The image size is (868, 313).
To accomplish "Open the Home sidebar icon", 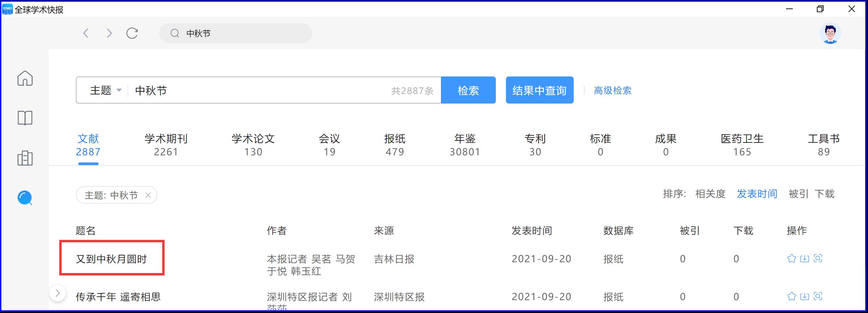I will tap(25, 78).
